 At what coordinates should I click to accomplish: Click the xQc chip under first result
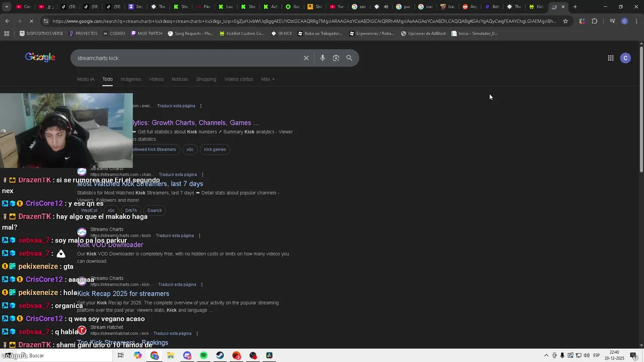(190, 149)
